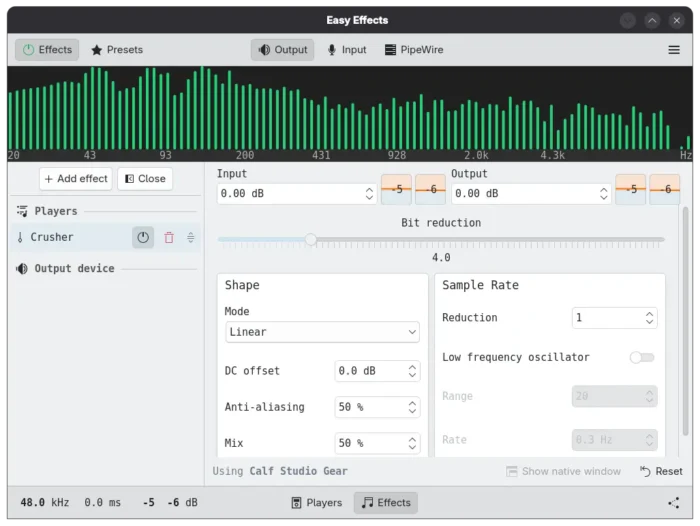Open the PipeWire settings tab

(x=414, y=50)
